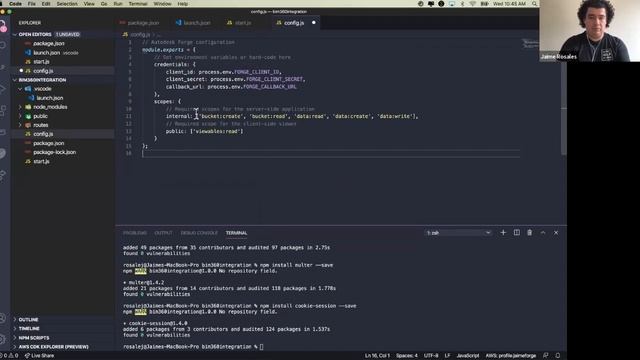Viewport: 640px width, 360px height.
Task: Open the Terminal menu
Action: coord(138,4)
